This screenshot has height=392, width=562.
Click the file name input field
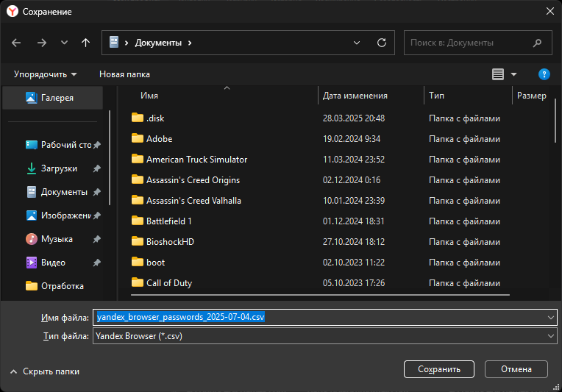tap(319, 318)
